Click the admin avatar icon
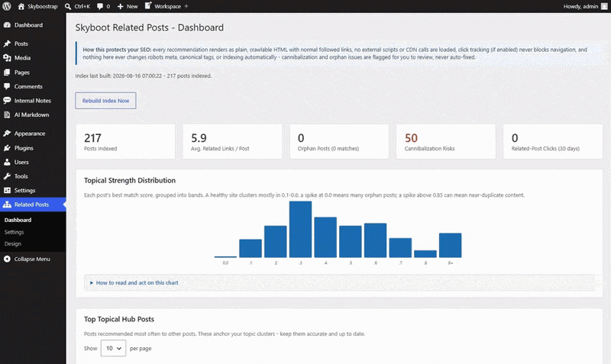 (x=604, y=6)
